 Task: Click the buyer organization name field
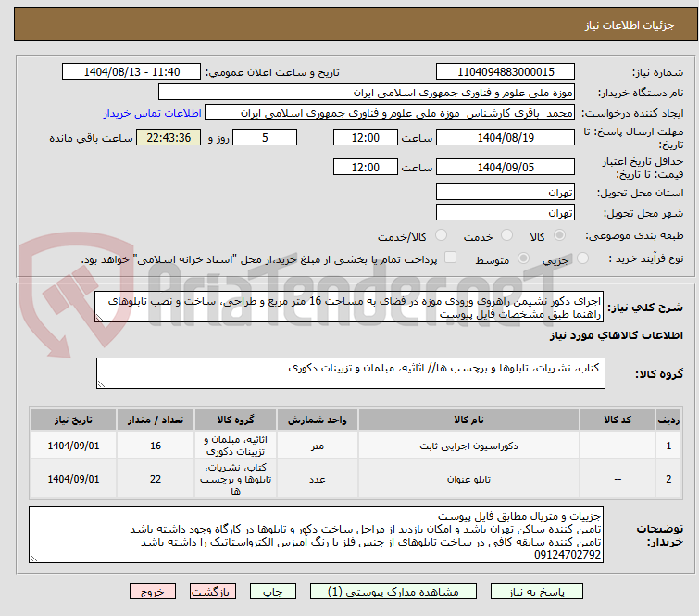coord(367,93)
